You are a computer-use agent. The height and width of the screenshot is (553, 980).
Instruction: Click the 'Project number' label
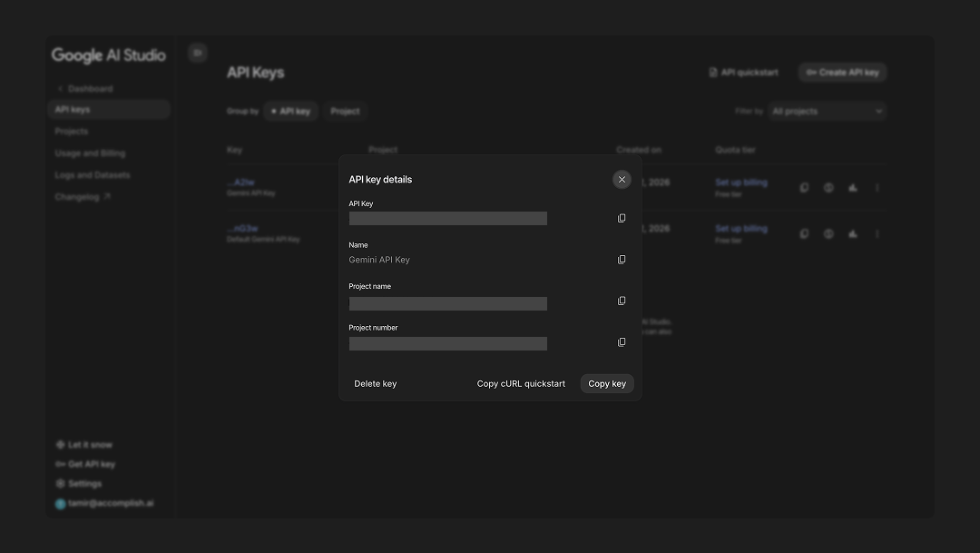click(373, 328)
